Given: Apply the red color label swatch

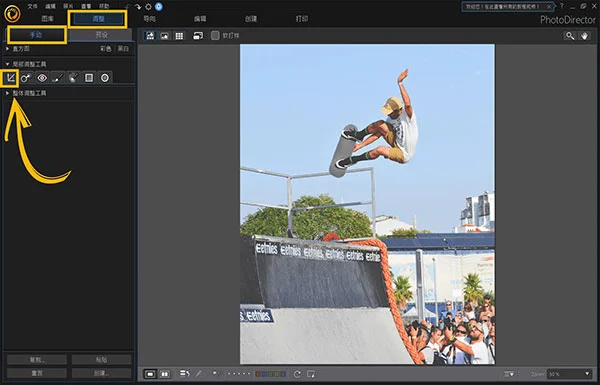Looking at the screenshot, I should click(258, 374).
